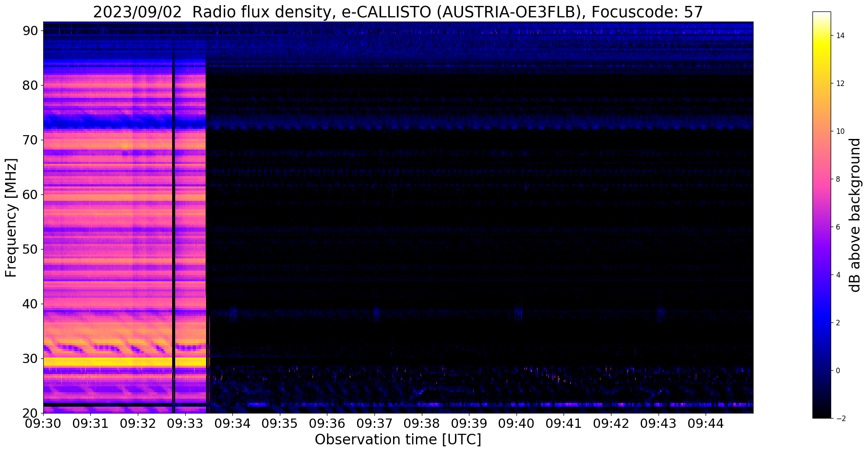Click the 80 frequency tick label
868x452 pixels.
tap(31, 85)
